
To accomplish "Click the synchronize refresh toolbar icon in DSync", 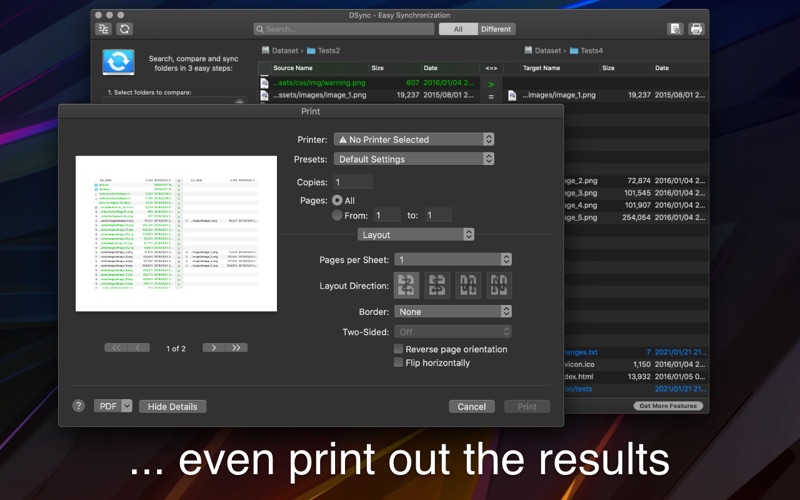I will [124, 29].
